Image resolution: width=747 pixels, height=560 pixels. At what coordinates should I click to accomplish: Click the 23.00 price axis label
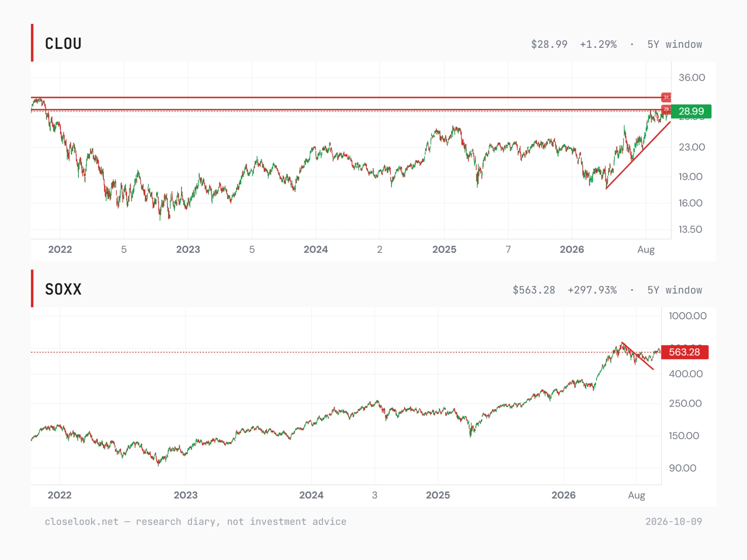[692, 147]
